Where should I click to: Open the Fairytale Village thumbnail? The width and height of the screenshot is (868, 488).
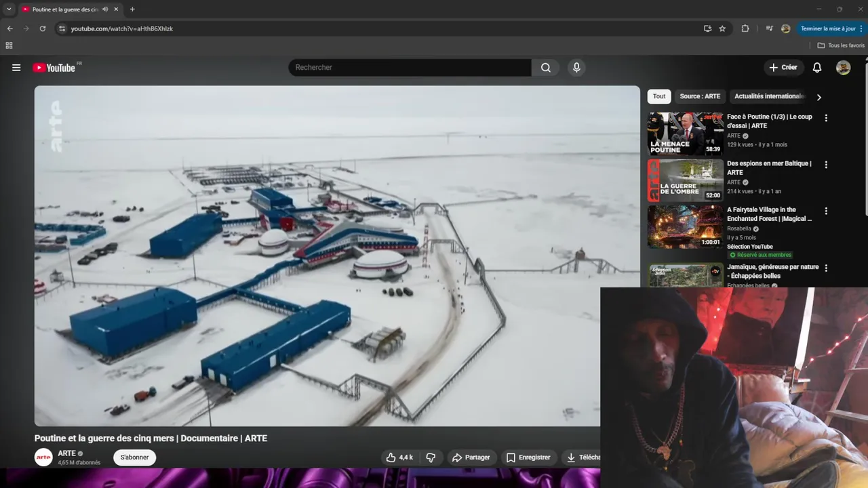click(x=685, y=227)
